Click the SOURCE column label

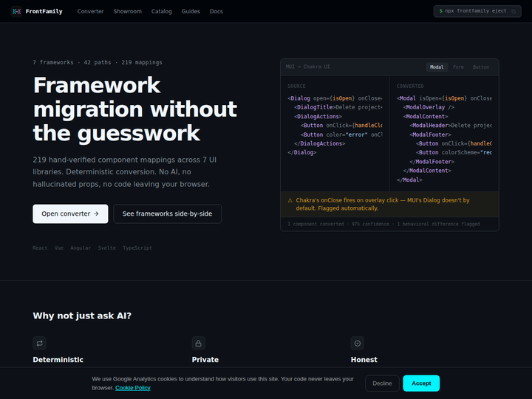tap(296, 86)
